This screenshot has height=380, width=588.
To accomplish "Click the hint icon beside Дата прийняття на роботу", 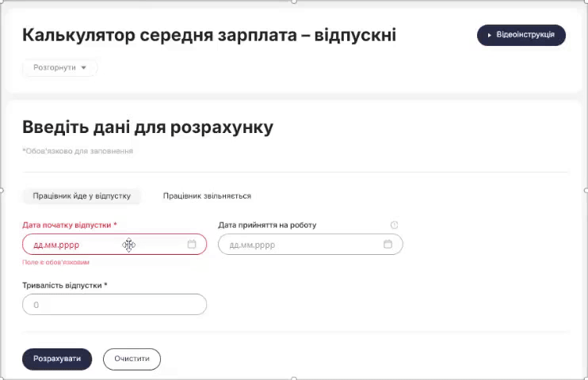I will point(394,225).
